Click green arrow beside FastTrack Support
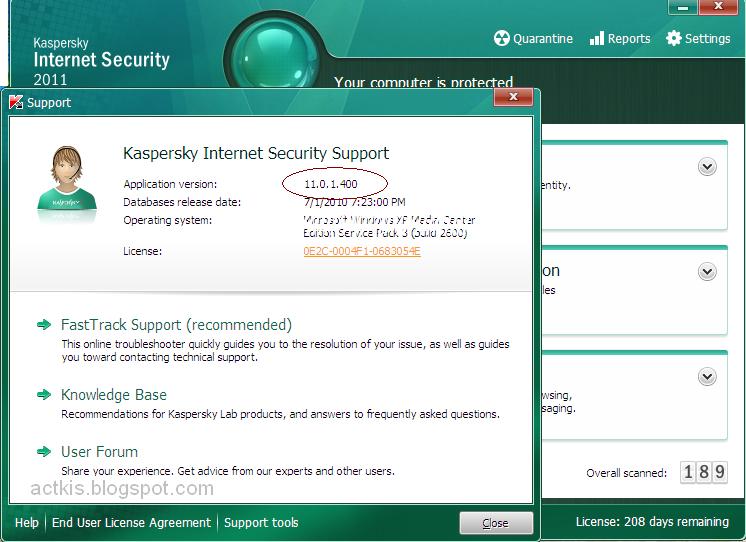This screenshot has height=542, width=746. (44, 325)
